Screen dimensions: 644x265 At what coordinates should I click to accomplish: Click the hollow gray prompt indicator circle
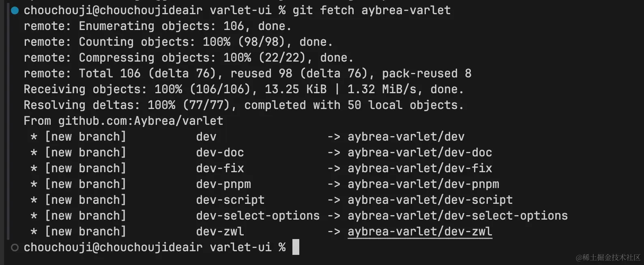[15, 248]
